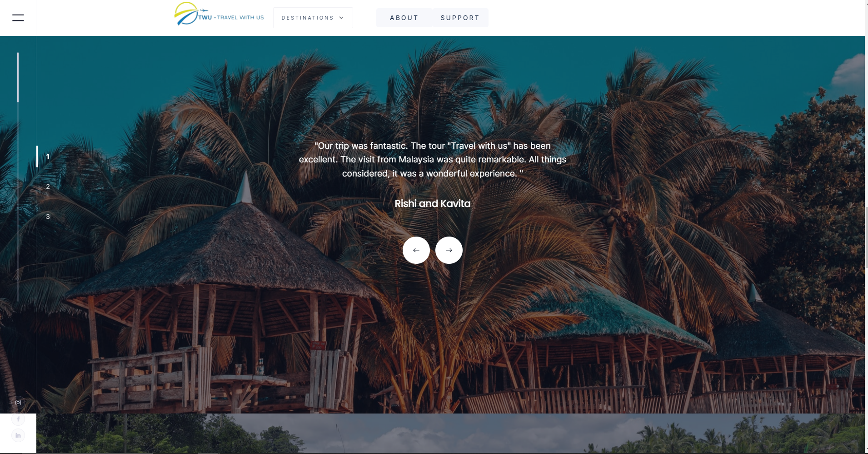Screen dimensions: 868x454
Task: Select slide indicator 1
Action: pyautogui.click(x=48, y=156)
